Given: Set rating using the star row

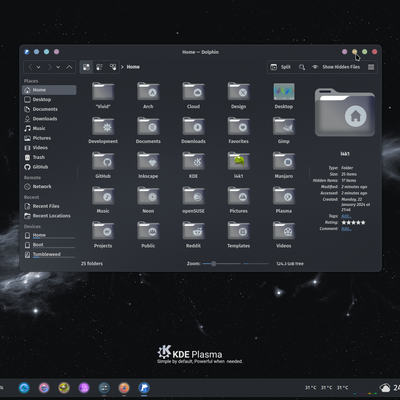Looking at the screenshot, I should coord(353,222).
